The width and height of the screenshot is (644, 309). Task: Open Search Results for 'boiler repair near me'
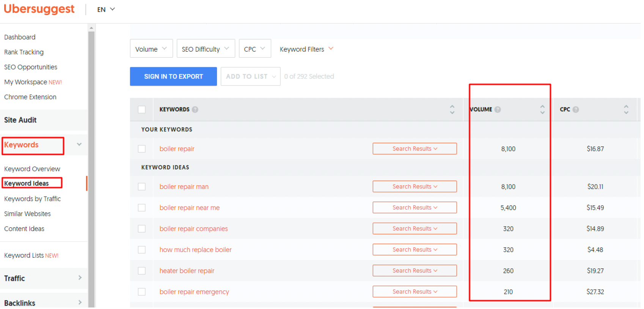coord(415,208)
